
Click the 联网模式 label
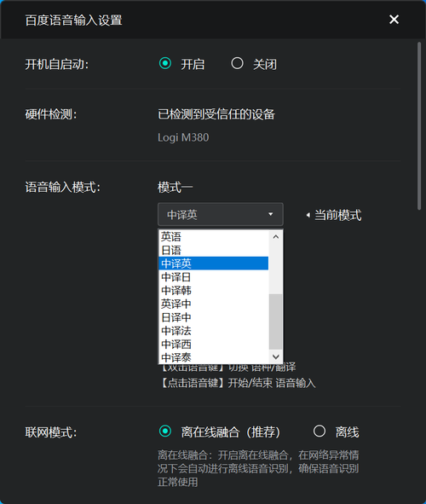click(x=51, y=432)
